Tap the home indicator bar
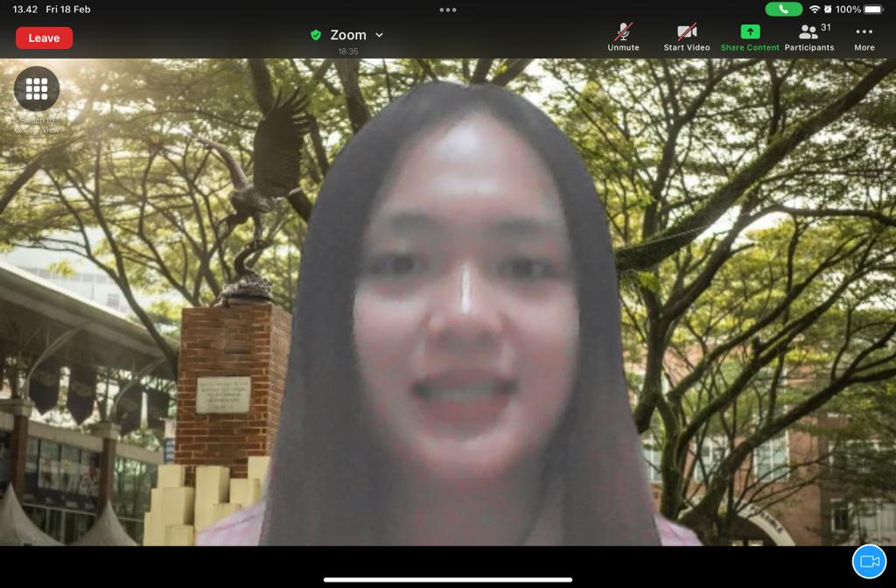This screenshot has height=588, width=896. [x=448, y=579]
